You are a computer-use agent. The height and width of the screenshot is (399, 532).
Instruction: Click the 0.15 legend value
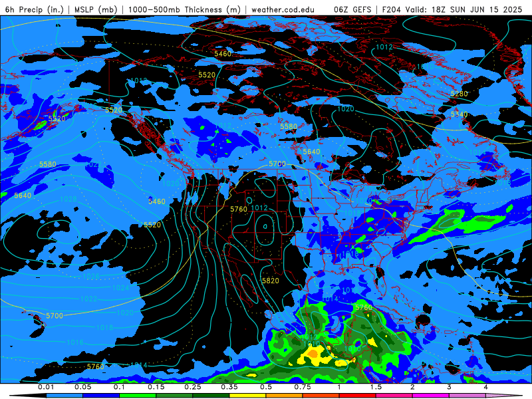coord(156,387)
